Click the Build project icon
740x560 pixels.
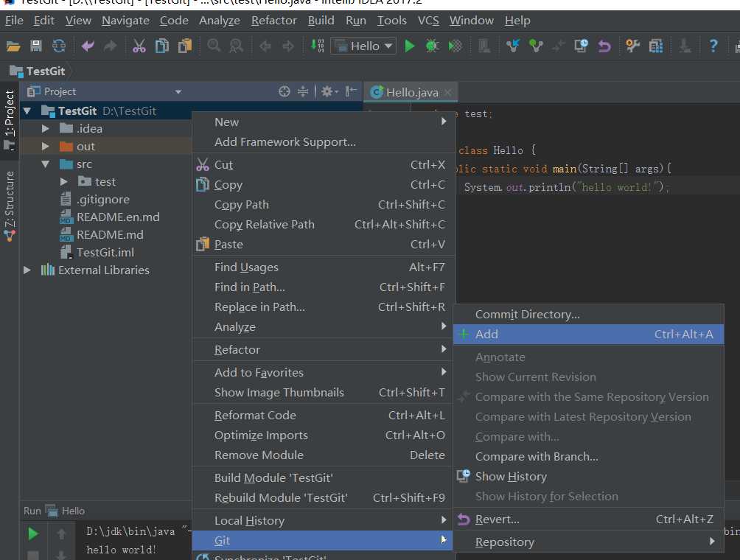pyautogui.click(x=317, y=46)
